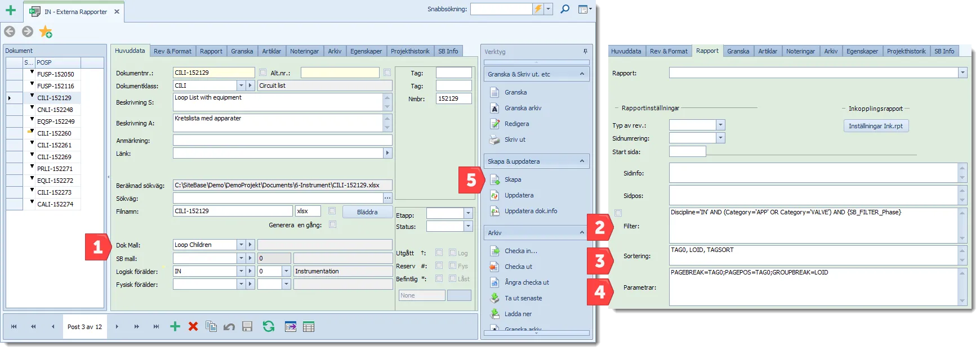Click Uppdatera dok.info tool
Viewport: 980px width, 351px height.
pyautogui.click(x=531, y=211)
